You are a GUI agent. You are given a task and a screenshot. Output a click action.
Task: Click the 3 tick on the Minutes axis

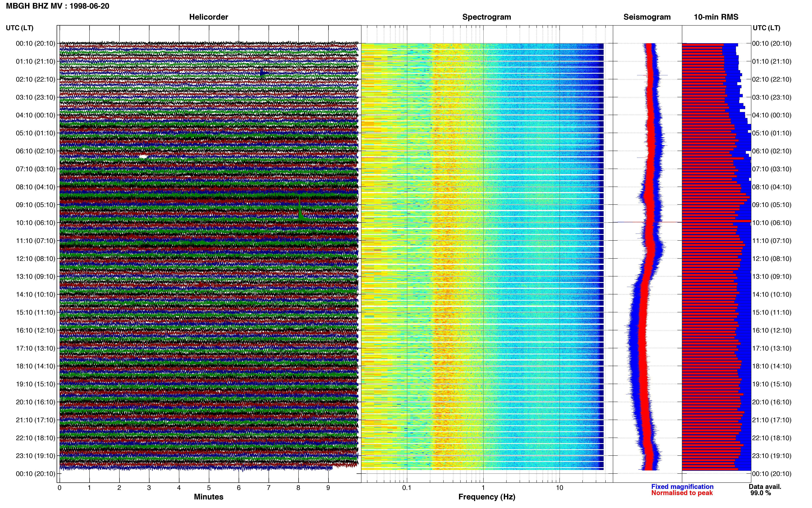point(149,487)
